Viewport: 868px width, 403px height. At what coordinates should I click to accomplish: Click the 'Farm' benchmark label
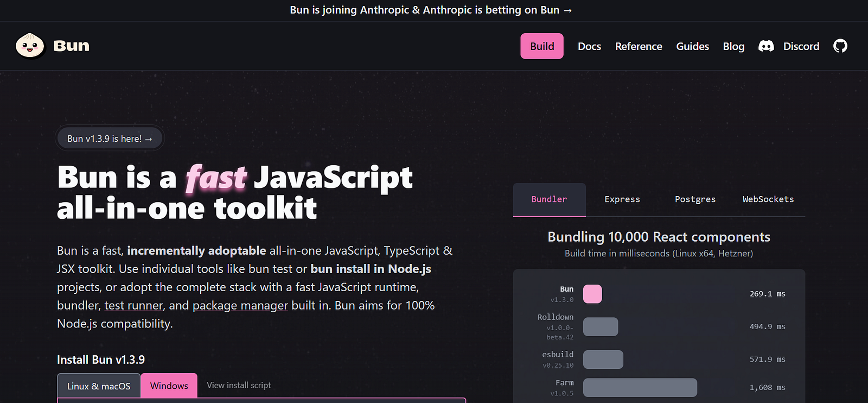coord(565,383)
